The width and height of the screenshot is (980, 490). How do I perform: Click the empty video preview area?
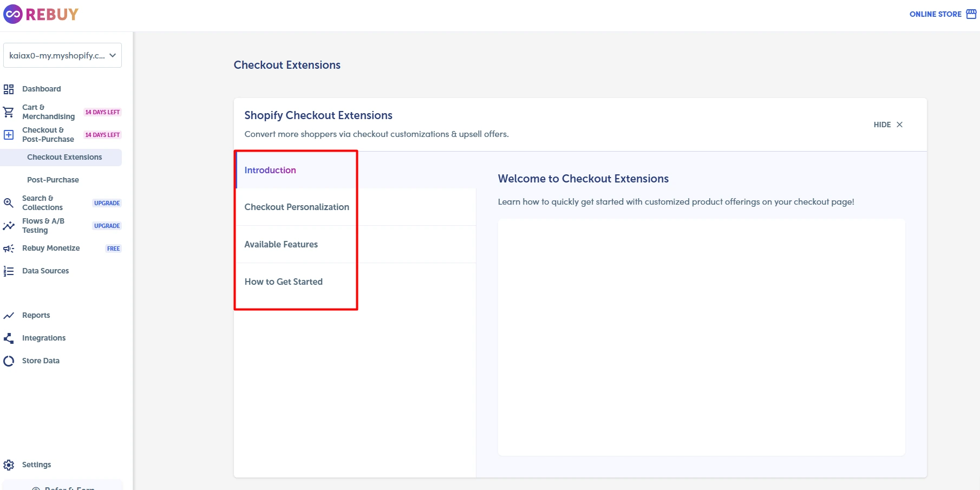pyautogui.click(x=701, y=337)
